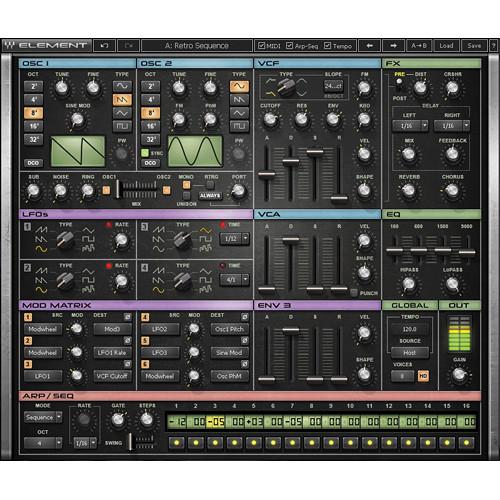Toggle sequencer step 16 on/off button
Image resolution: width=500 pixels, height=500 pixels.
coord(466,443)
